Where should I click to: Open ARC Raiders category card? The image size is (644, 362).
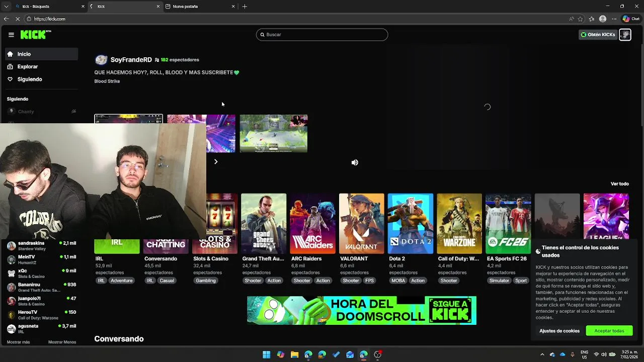(312, 224)
